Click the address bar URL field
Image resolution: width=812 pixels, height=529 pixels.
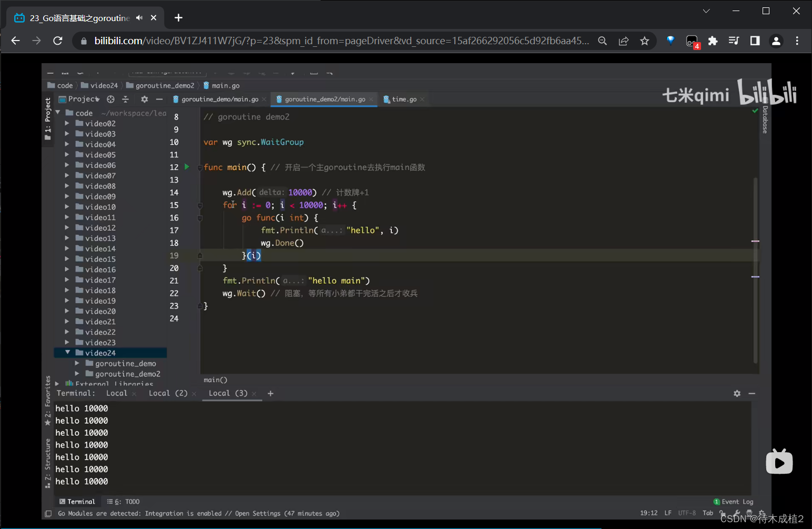(342, 41)
